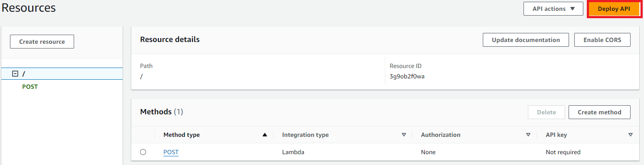Collapse the root resource tree node

coord(15,74)
